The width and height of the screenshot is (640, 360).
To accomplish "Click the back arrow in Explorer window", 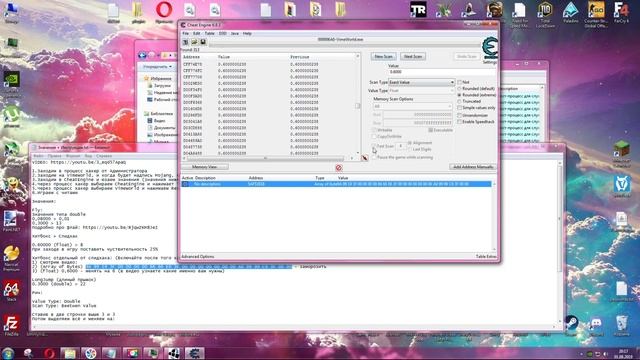I will [x=142, y=55].
